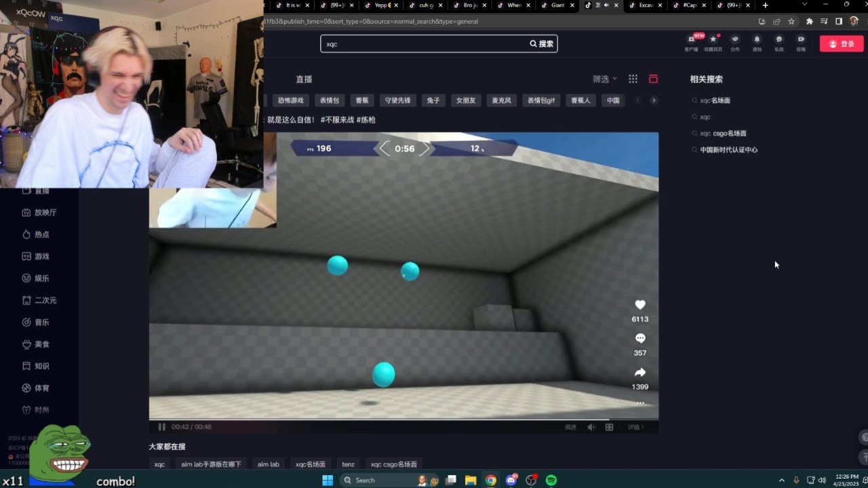Select the 守望先锋 tag chip

(397, 100)
